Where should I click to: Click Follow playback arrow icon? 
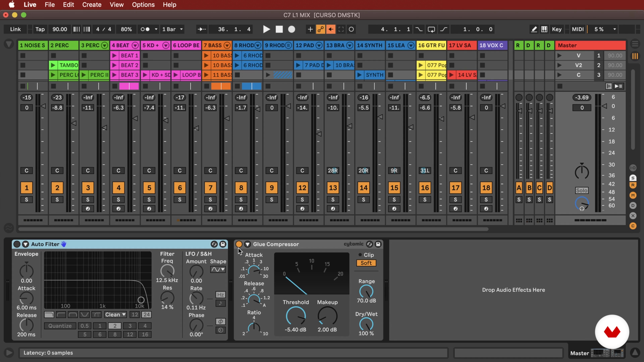click(x=202, y=29)
